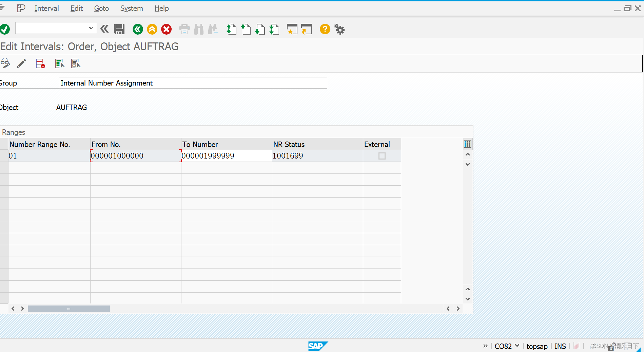
Task: Click the Generate Shortcut icon
Action: 306,29
